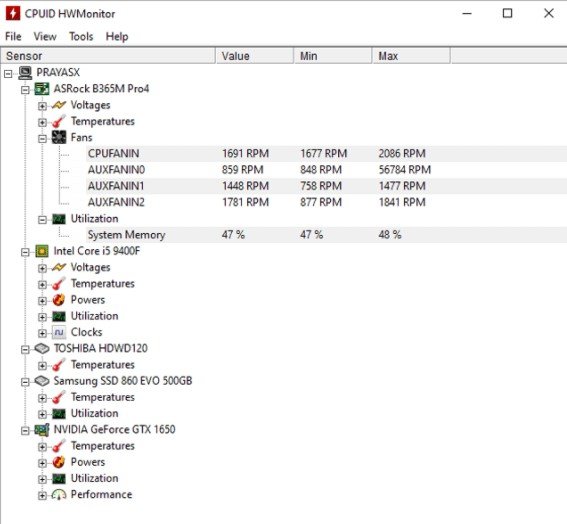Click the ASRock Temperatures thermometer icon
Viewport: 567px width, 524px height.
(59, 122)
